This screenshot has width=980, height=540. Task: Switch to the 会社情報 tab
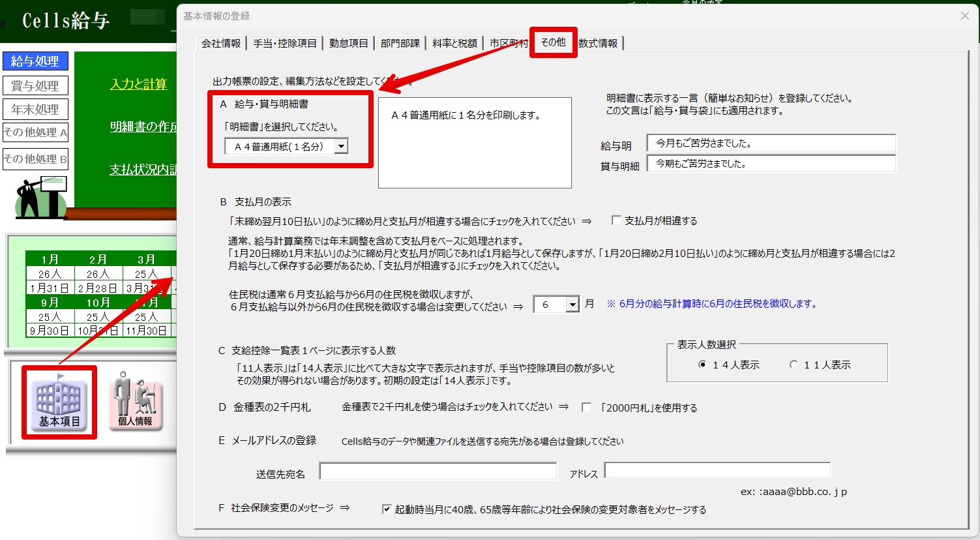[221, 43]
